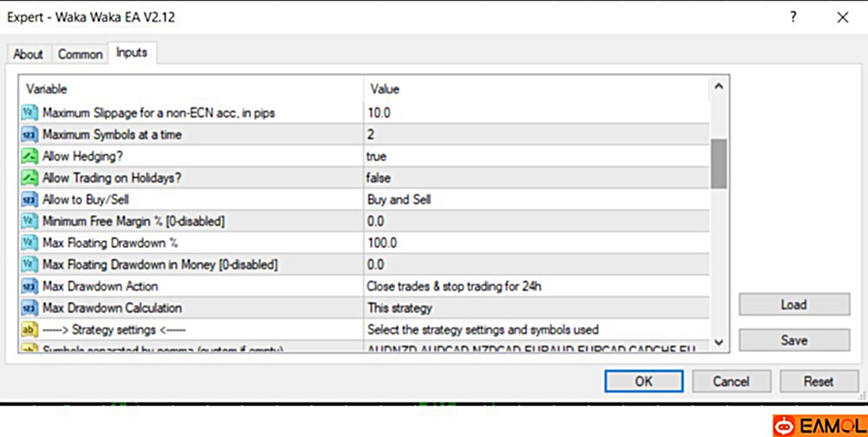This screenshot has height=437, width=868.
Task: Select the '------> Strategy settings <------' label
Action: (x=114, y=329)
